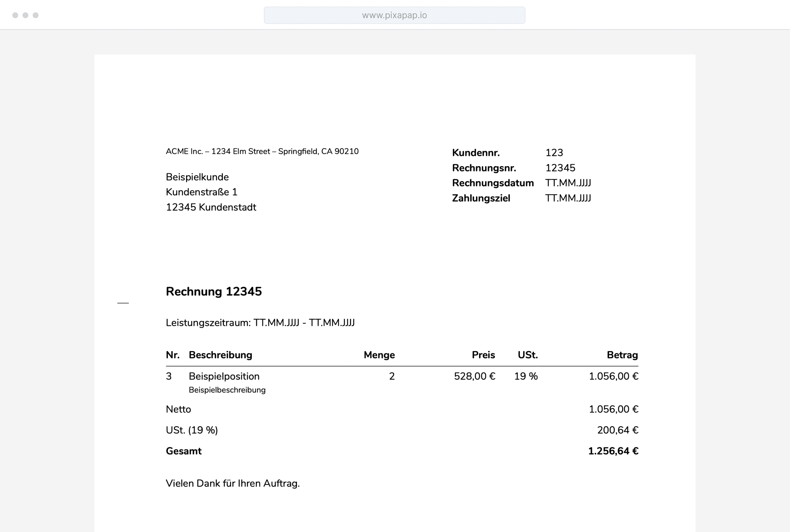Click the middle window control dot

pos(25,15)
